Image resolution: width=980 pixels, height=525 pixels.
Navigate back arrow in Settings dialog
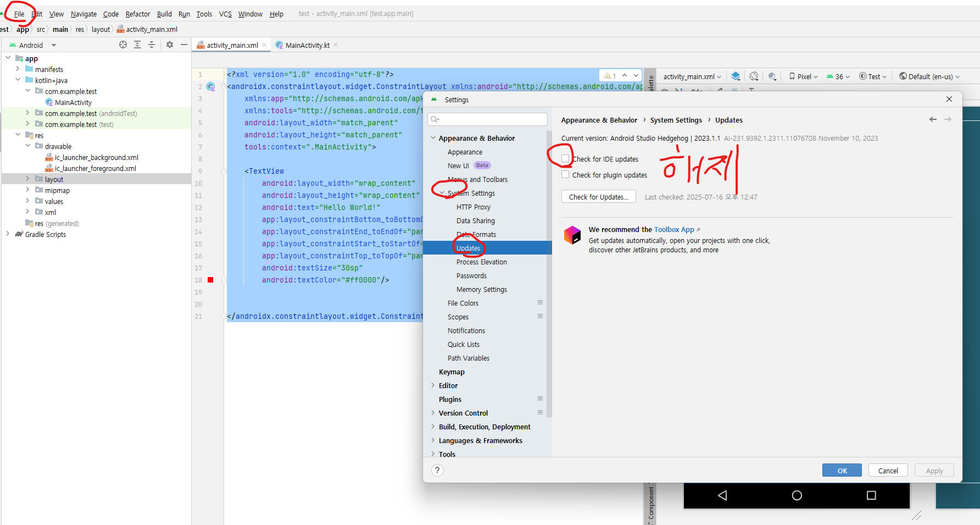coord(933,119)
